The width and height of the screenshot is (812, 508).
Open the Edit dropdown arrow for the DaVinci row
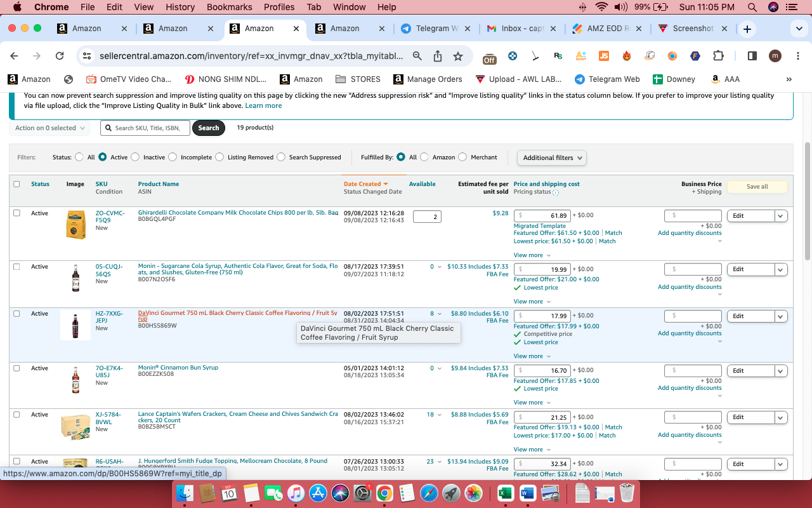point(781,316)
